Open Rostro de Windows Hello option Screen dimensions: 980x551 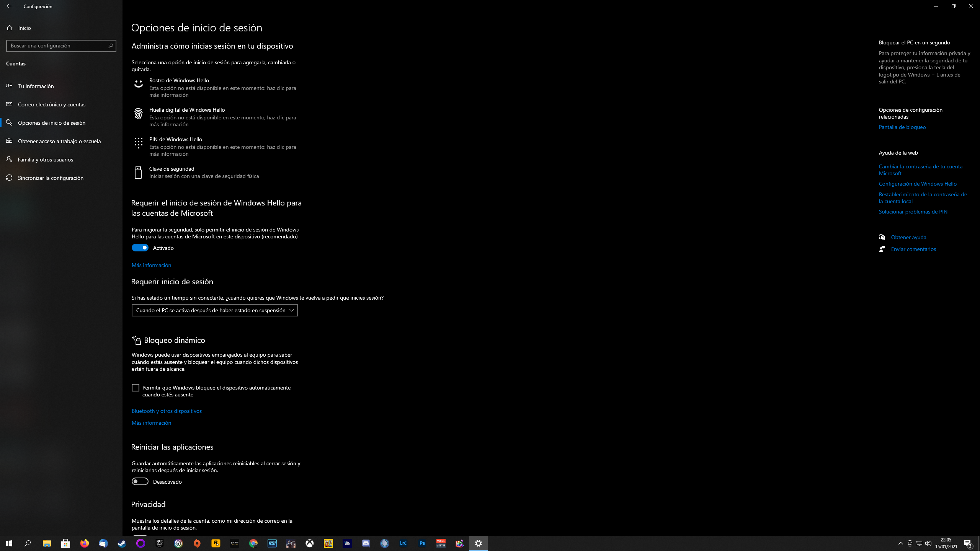click(x=179, y=80)
